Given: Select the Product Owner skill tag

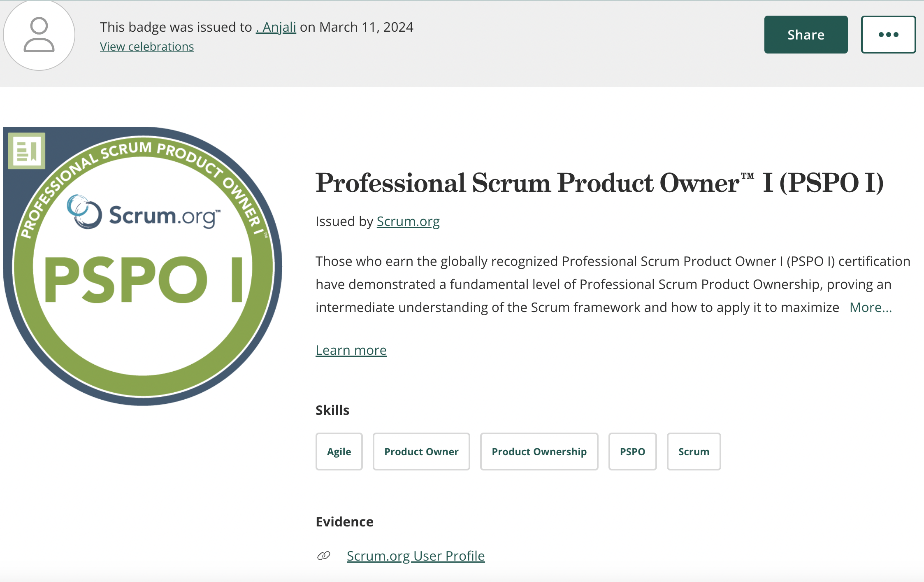Looking at the screenshot, I should pos(421,452).
